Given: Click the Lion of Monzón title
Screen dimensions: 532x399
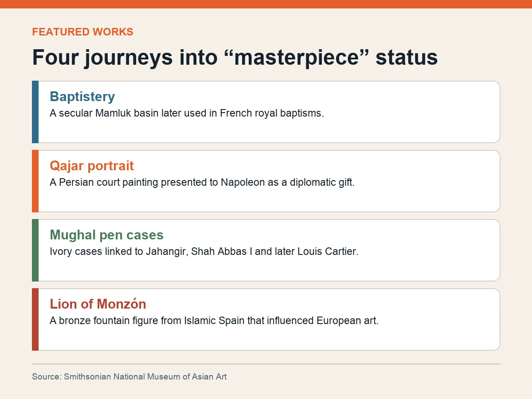Looking at the screenshot, I should point(98,304).
